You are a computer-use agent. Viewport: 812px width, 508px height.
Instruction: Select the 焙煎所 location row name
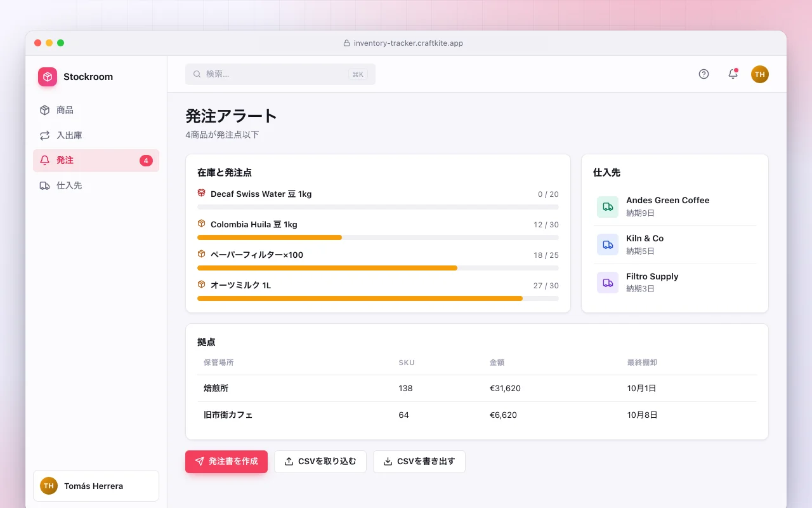(x=216, y=388)
